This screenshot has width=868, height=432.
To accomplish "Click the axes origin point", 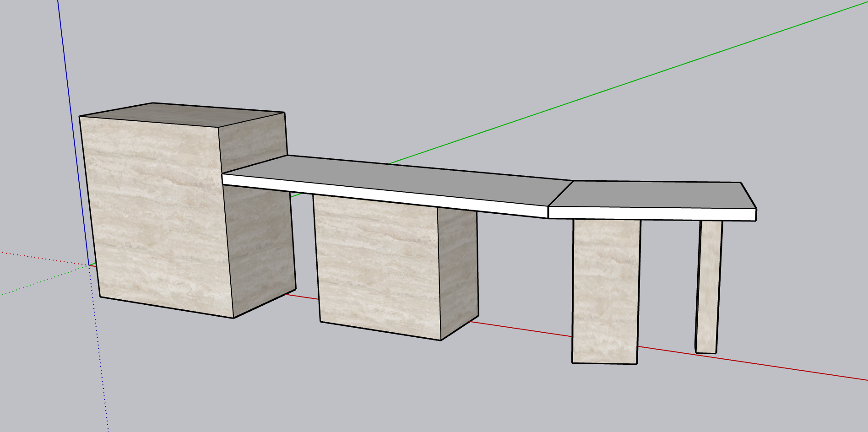I will (89, 265).
